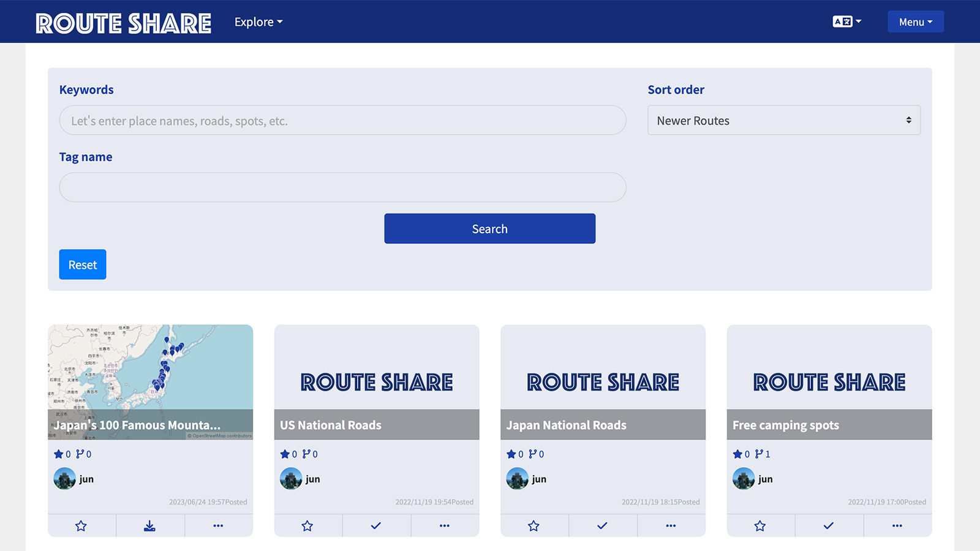The image size is (980, 551).
Task: Favorite the Japan's 100 Famous Mountains card star
Action: pyautogui.click(x=81, y=526)
